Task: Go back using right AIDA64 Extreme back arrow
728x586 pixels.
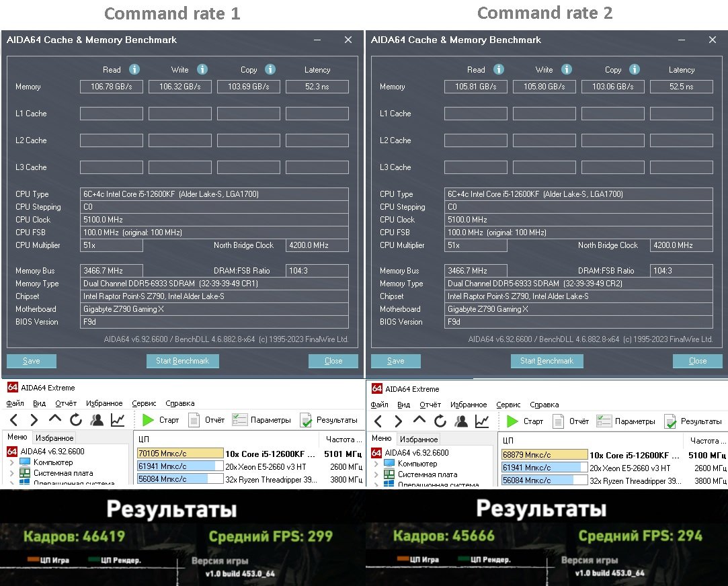Action: click(378, 421)
